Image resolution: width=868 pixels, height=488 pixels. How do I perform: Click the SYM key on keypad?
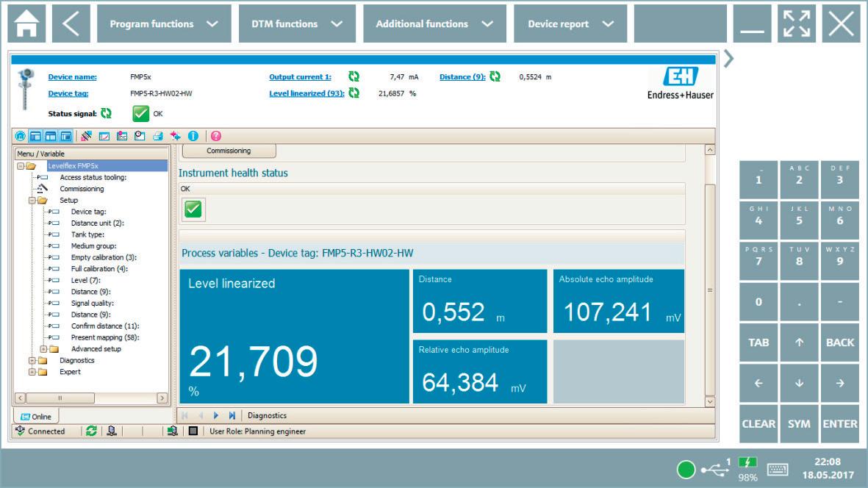coord(799,424)
